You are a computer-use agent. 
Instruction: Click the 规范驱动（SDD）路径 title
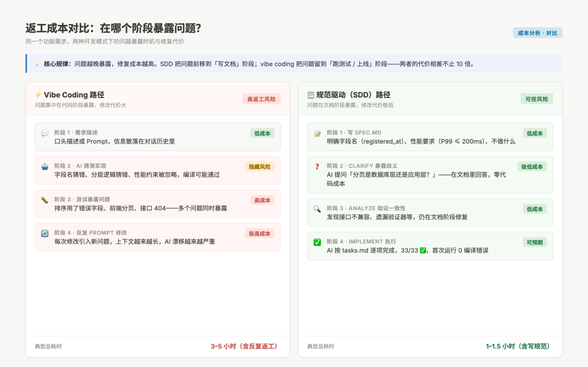[x=353, y=95]
